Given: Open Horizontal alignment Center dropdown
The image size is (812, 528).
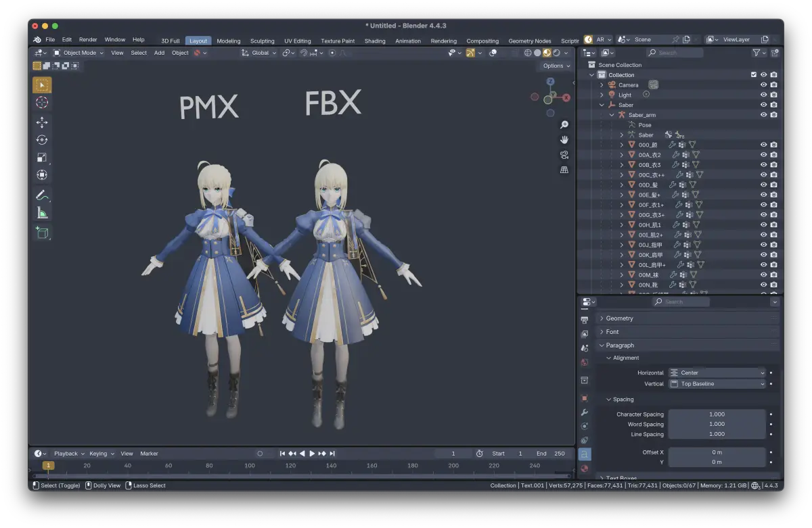Looking at the screenshot, I should pyautogui.click(x=717, y=373).
